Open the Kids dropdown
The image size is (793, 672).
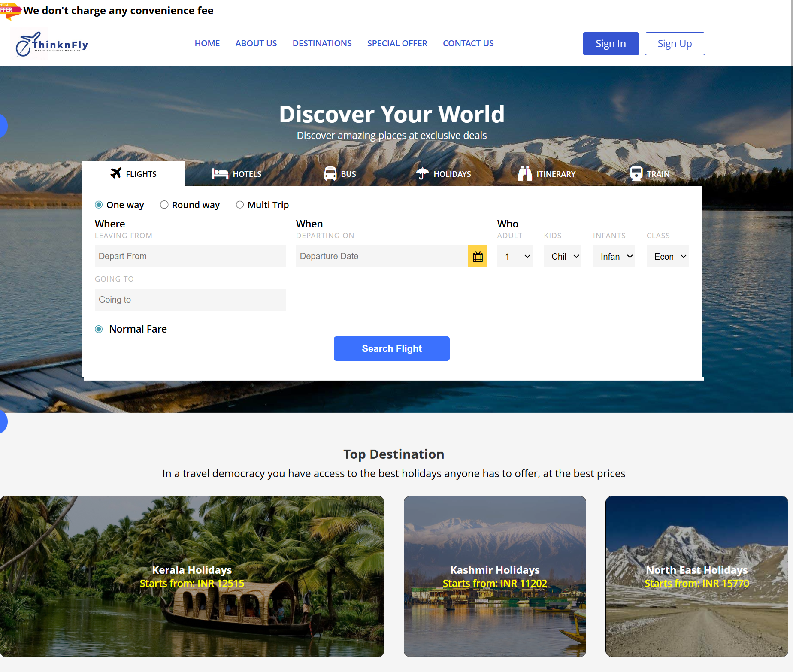click(x=562, y=257)
